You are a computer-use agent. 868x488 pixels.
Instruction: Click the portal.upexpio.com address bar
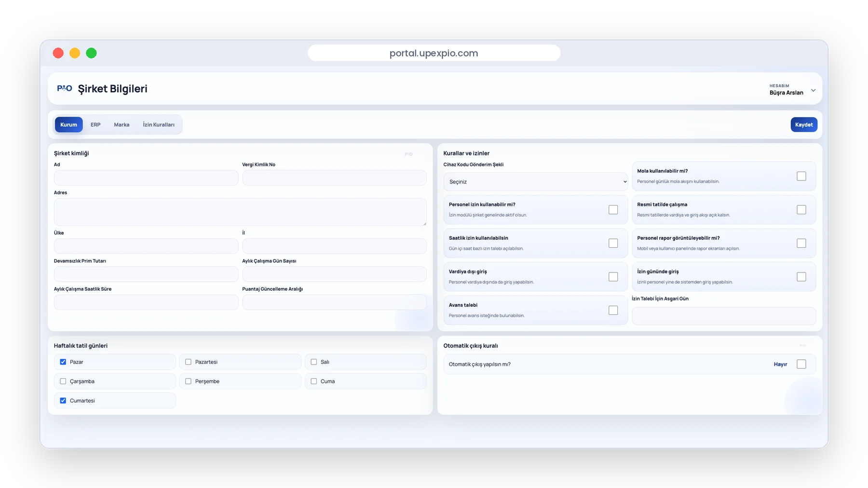click(434, 53)
